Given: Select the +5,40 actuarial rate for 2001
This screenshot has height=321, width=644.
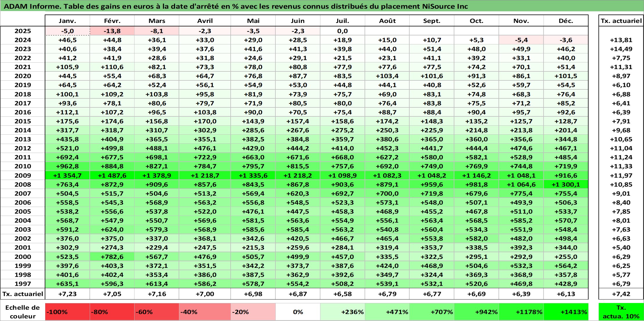Looking at the screenshot, I should pos(621,248).
